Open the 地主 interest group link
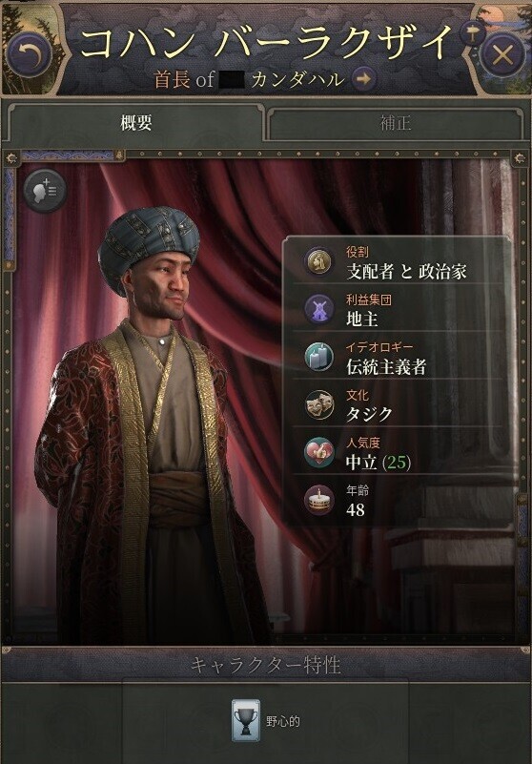 (x=362, y=320)
